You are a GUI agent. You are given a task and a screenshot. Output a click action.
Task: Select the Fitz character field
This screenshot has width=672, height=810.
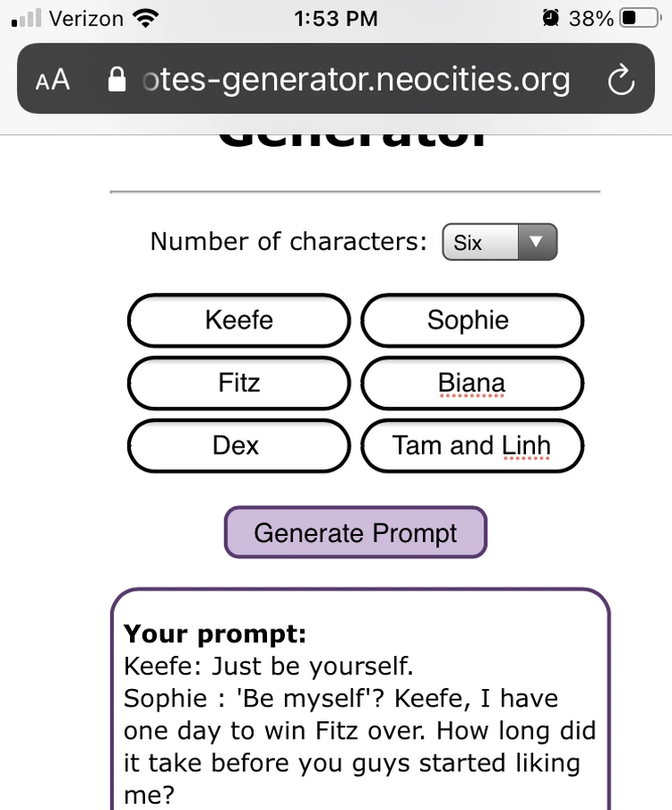coord(239,384)
